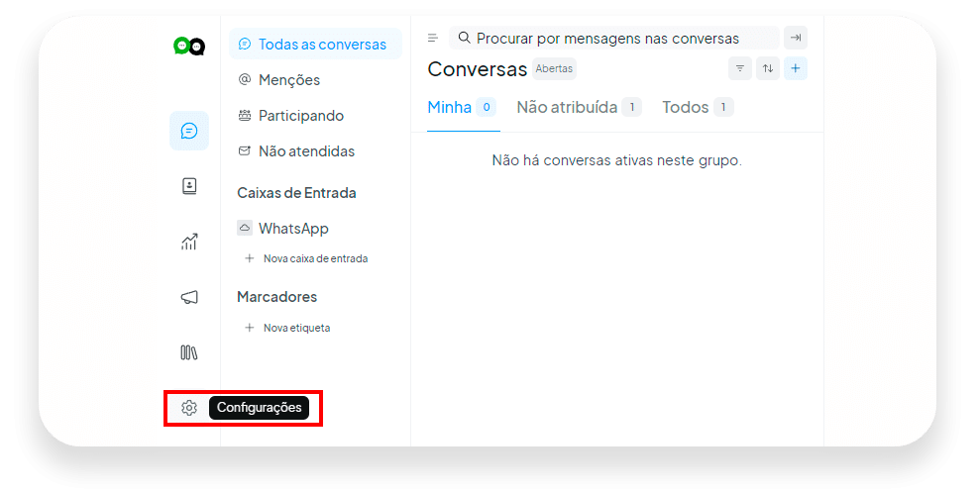Open the sort conversations arrows icon
Screen dimensions: 980x492
(x=768, y=68)
